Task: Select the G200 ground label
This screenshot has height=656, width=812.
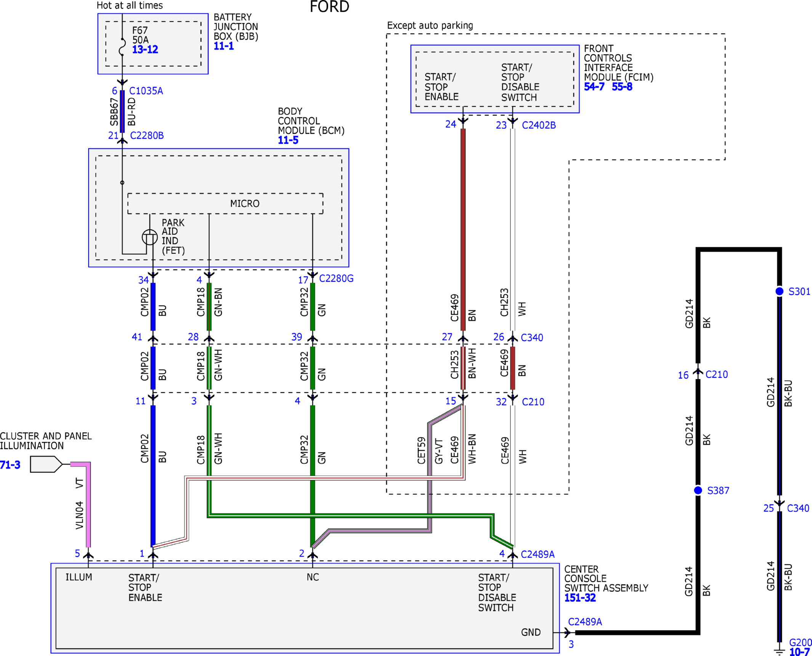Action: coord(800,643)
